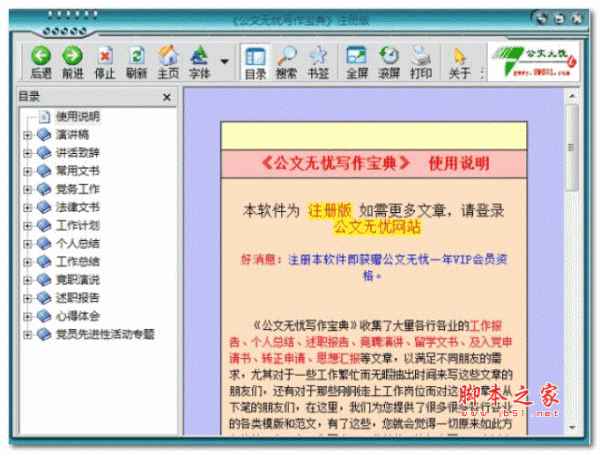Open the 搜索 search magnifier icon
600x454 pixels.
pos(287,56)
